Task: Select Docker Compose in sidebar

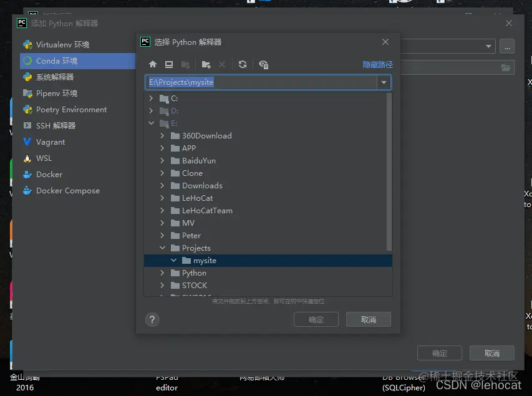Action: 78,191
